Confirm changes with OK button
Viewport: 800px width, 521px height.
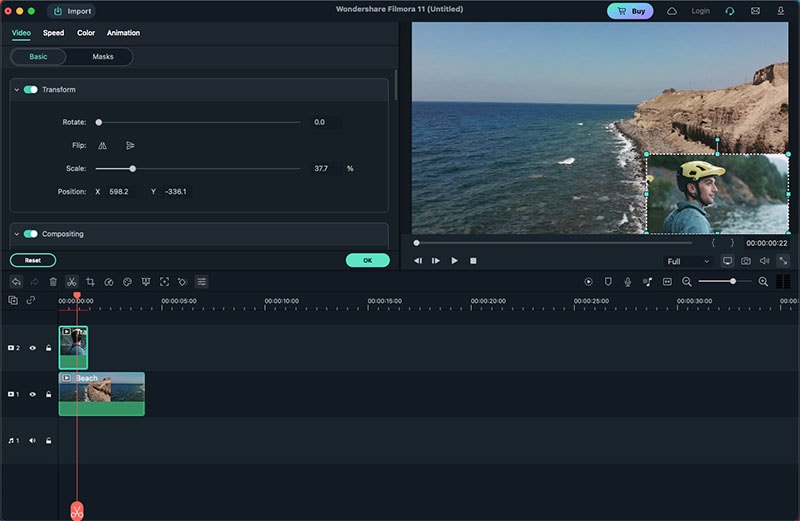[x=367, y=260]
